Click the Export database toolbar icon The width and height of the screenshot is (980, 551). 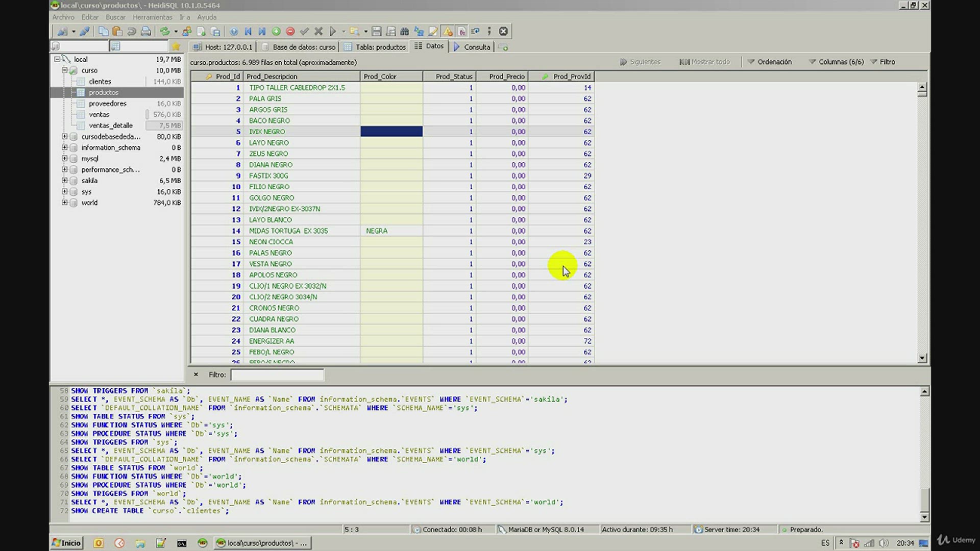[215, 32]
